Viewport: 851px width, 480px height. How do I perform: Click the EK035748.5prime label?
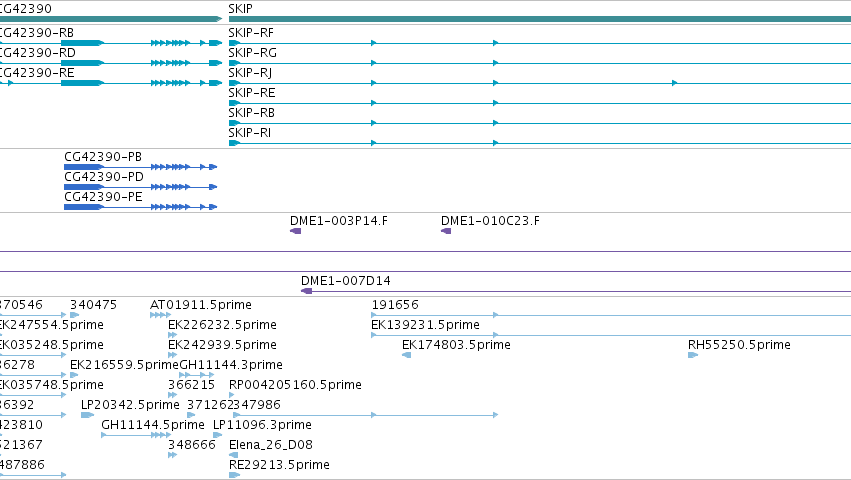(x=52, y=385)
